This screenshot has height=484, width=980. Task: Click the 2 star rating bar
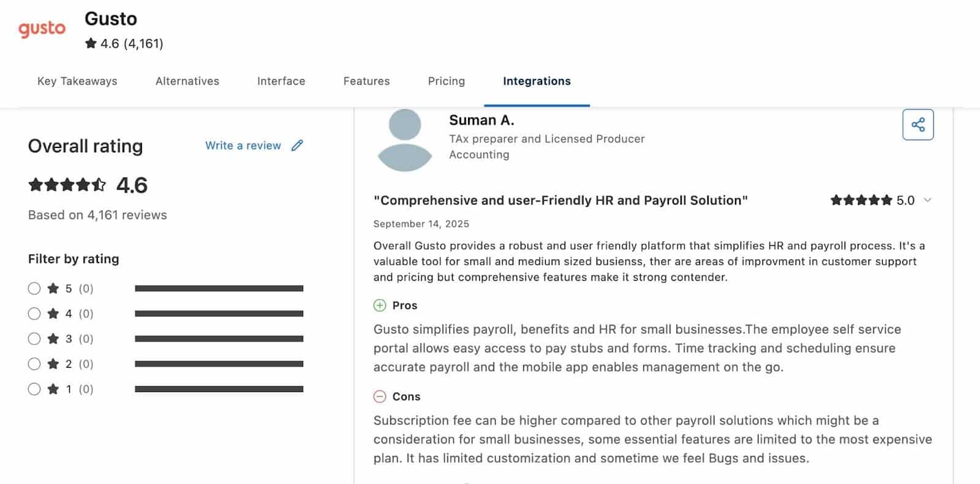pyautogui.click(x=219, y=363)
